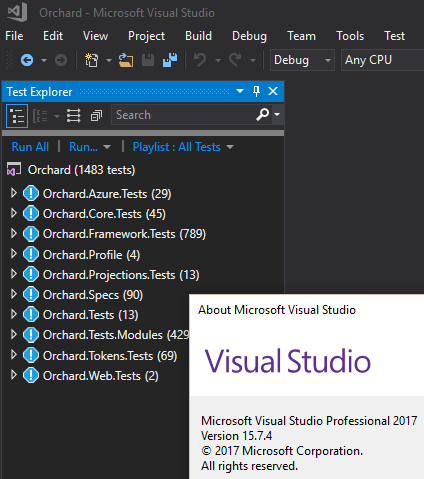Click the Navigate Forward arrow icon

pyautogui.click(x=61, y=60)
